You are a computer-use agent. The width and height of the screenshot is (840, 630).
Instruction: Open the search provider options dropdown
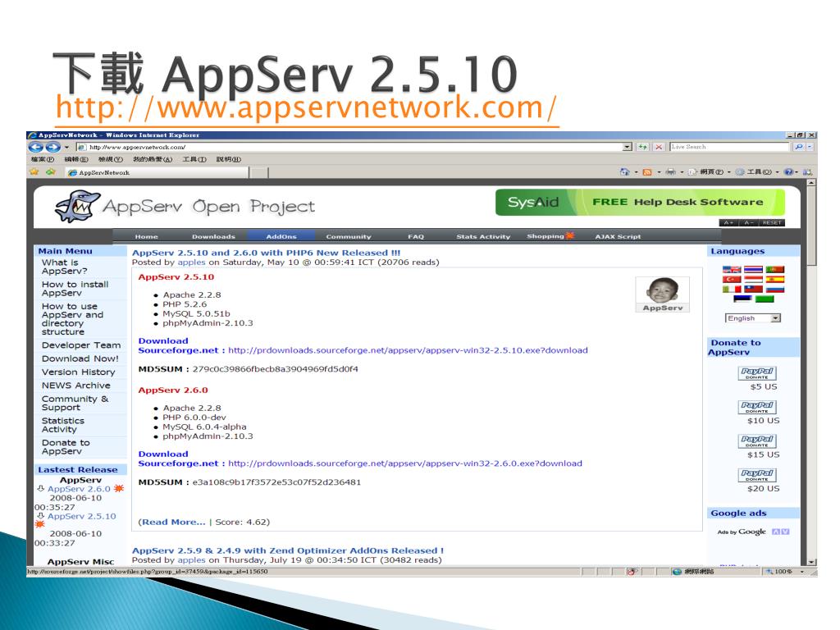coord(810,147)
